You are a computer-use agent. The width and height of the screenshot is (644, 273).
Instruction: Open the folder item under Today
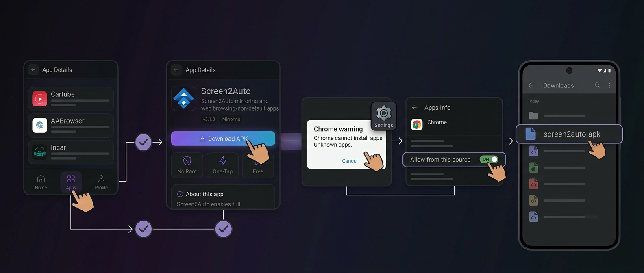click(533, 116)
